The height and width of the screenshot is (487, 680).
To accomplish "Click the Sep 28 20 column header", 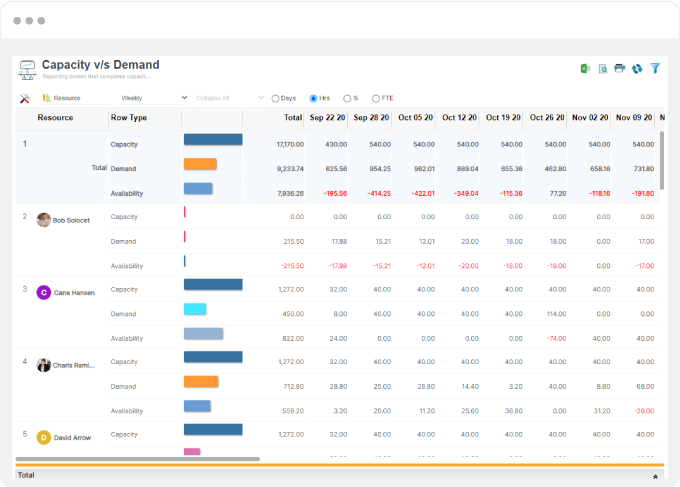I will 371,118.
